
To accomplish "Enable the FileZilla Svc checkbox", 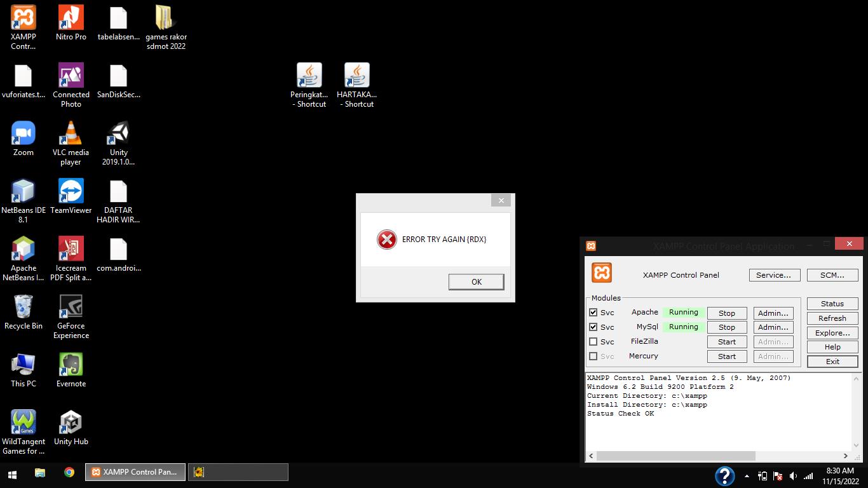I will click(x=593, y=342).
